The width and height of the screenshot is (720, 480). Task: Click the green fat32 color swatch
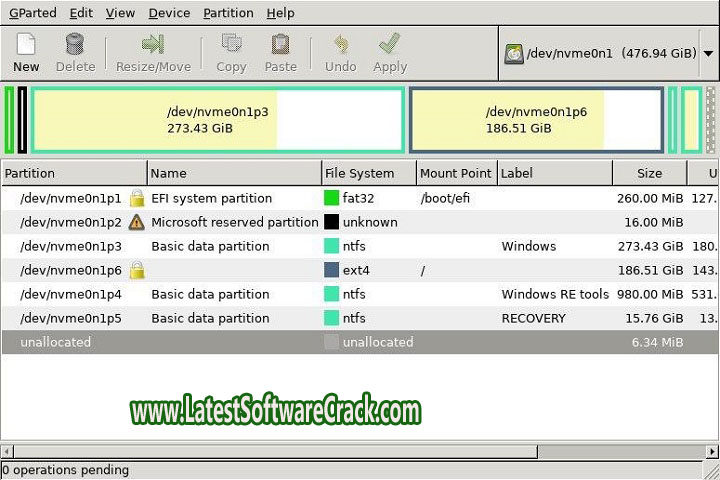(x=331, y=198)
